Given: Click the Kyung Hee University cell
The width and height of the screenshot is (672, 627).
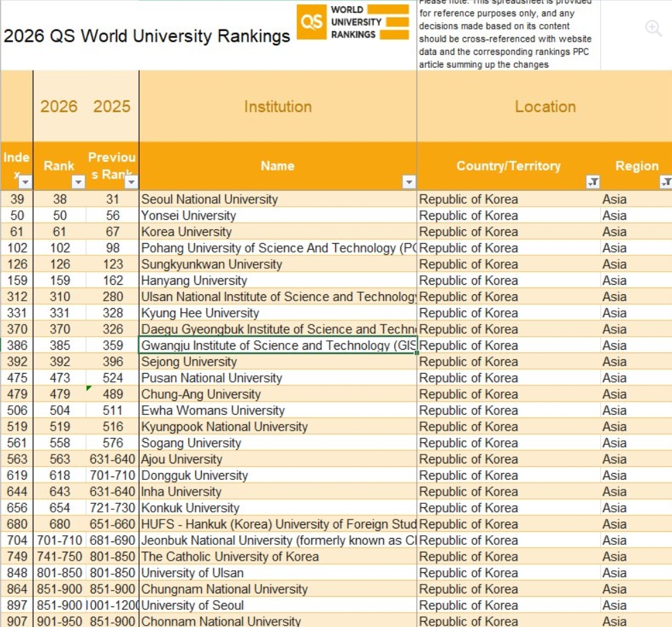Looking at the screenshot, I should pos(278,313).
